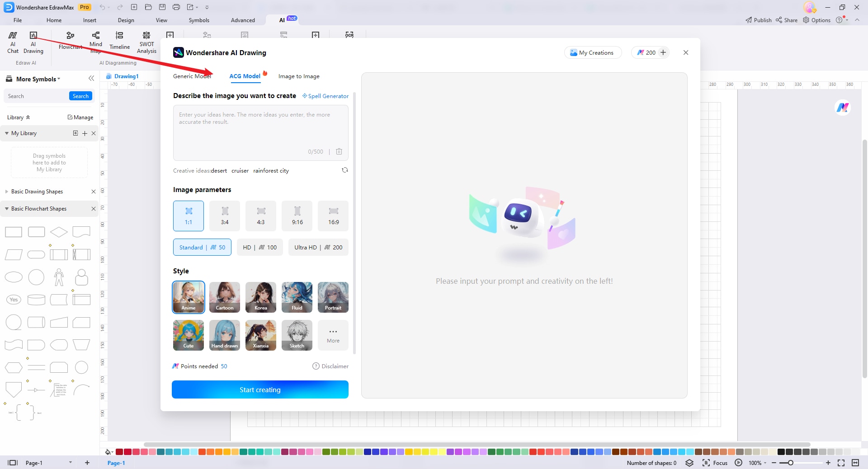This screenshot has height=469, width=868.
Task: Click the play presentation icon
Action: (738, 463)
